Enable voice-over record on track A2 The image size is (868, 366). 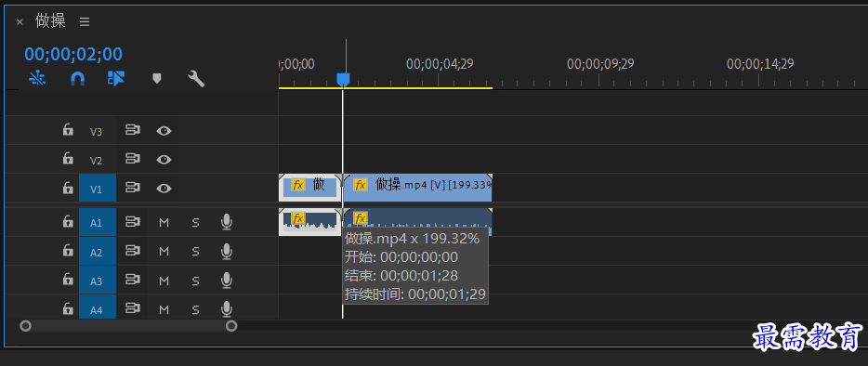pyautogui.click(x=226, y=252)
